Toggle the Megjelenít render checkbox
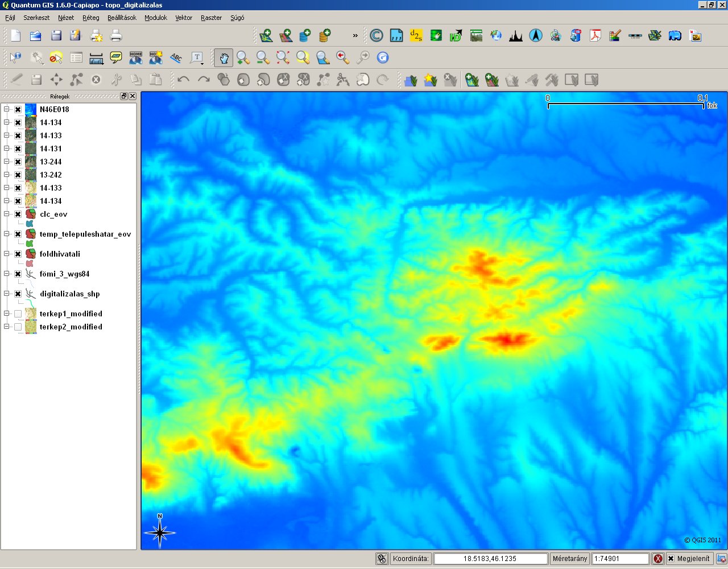 click(671, 559)
